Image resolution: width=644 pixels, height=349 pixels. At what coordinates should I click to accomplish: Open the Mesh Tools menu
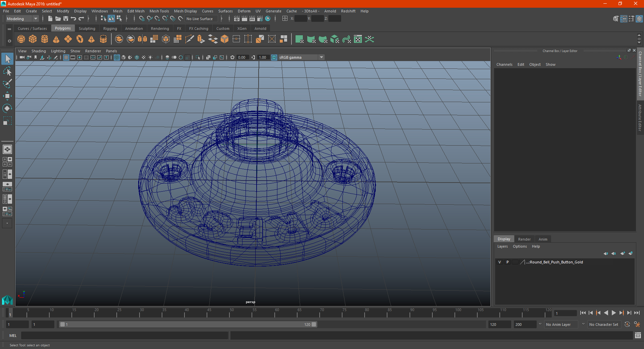tap(159, 11)
